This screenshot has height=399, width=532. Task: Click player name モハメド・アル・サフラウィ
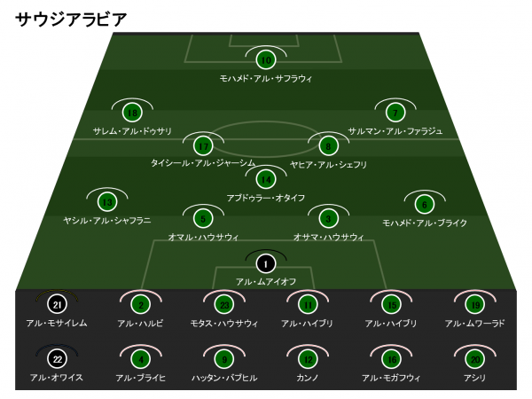tap(266, 78)
